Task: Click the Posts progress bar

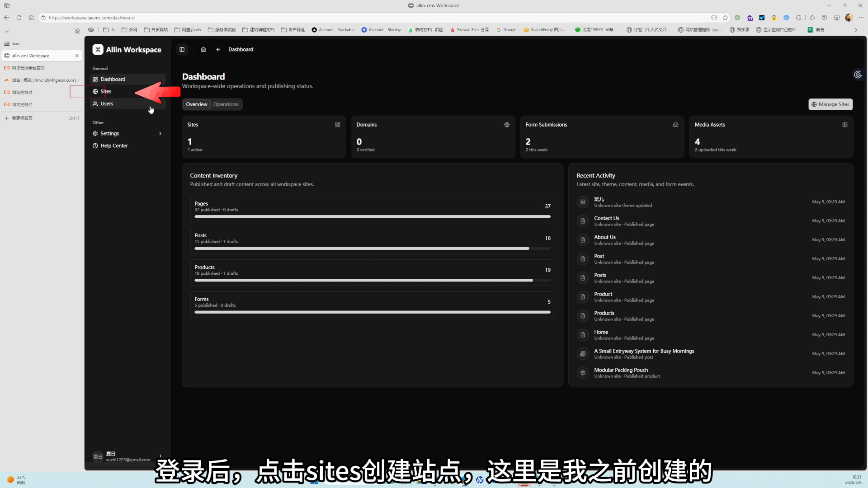Action: pos(373,249)
